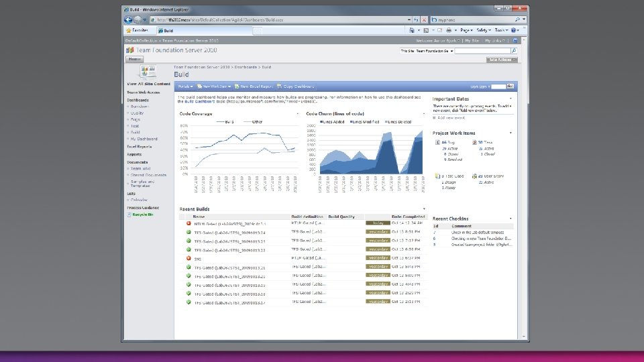Click the Date Completed column header
Screen dimensions: 644x362
tap(408, 217)
